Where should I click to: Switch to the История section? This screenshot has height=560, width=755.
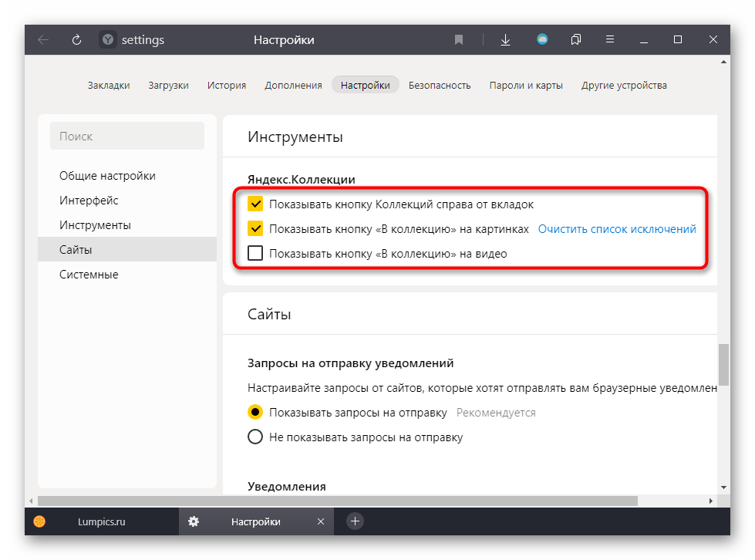[x=227, y=85]
